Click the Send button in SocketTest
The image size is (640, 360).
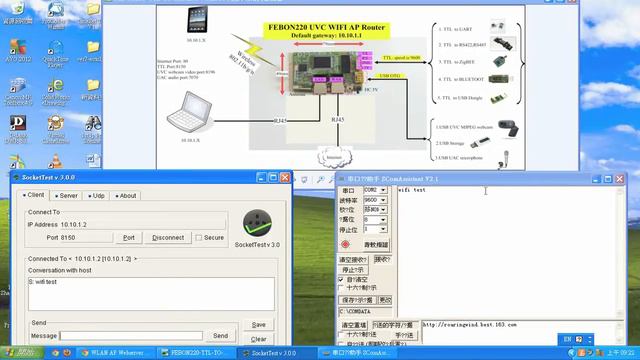click(220, 336)
